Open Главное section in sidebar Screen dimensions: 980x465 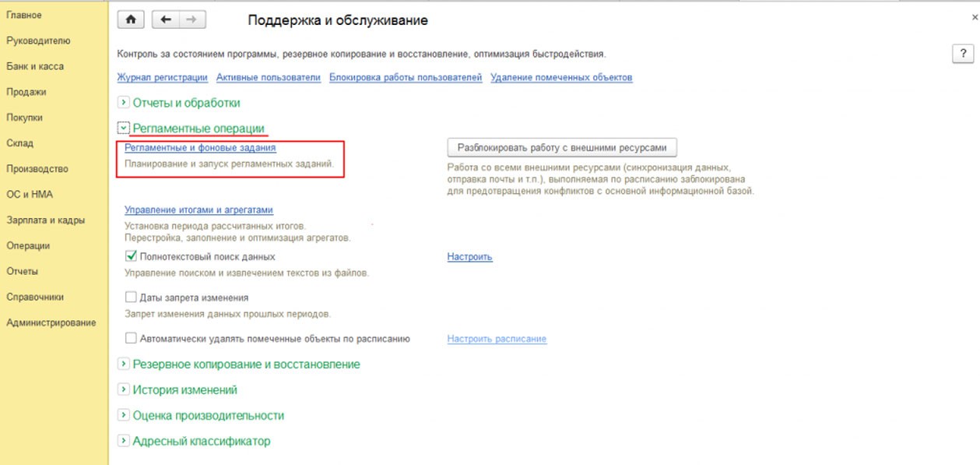24,15
